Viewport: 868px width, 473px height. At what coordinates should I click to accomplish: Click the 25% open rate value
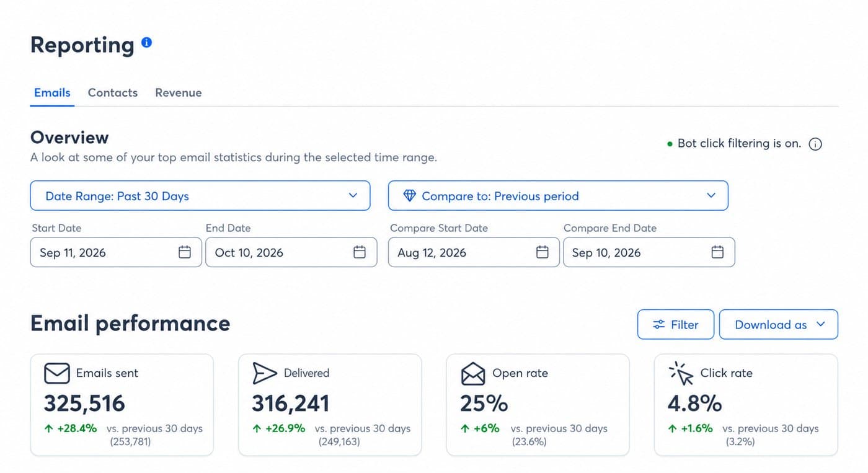484,404
